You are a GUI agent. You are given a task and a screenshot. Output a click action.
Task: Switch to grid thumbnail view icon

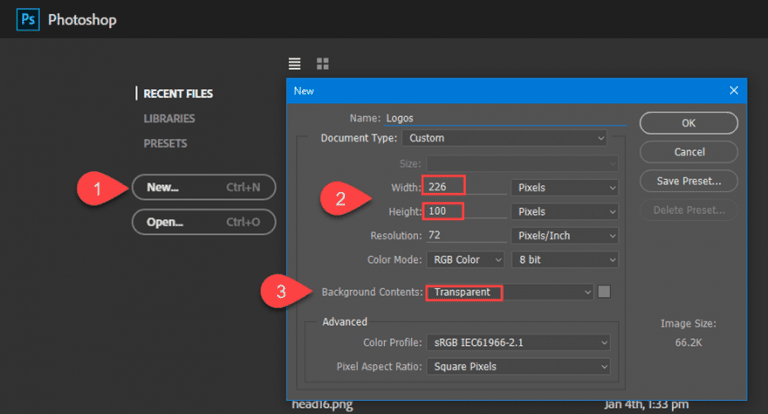323,63
